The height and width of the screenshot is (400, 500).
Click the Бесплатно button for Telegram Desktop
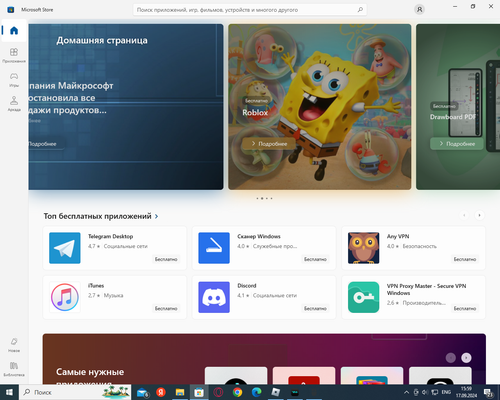point(166,259)
